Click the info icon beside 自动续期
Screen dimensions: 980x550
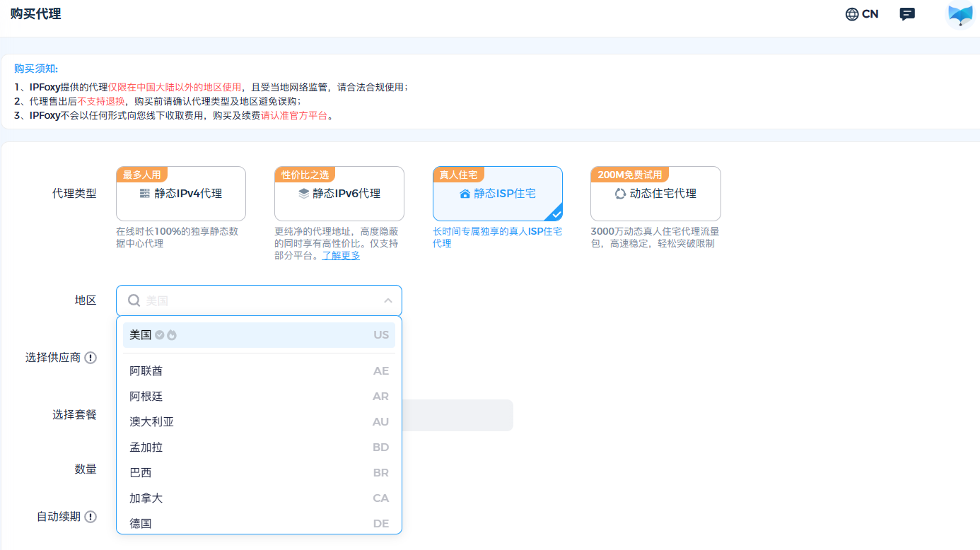pos(91,517)
